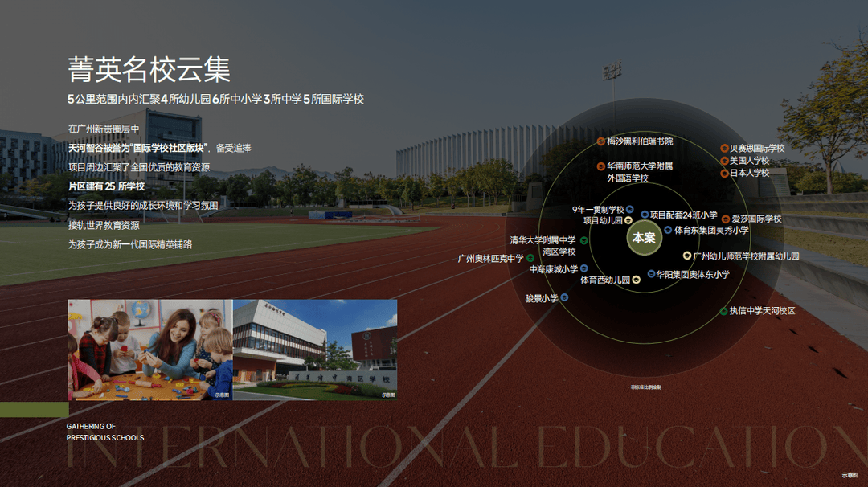Click the 菁英名校云集 heading
Screen dimensions: 868x487
point(149,70)
